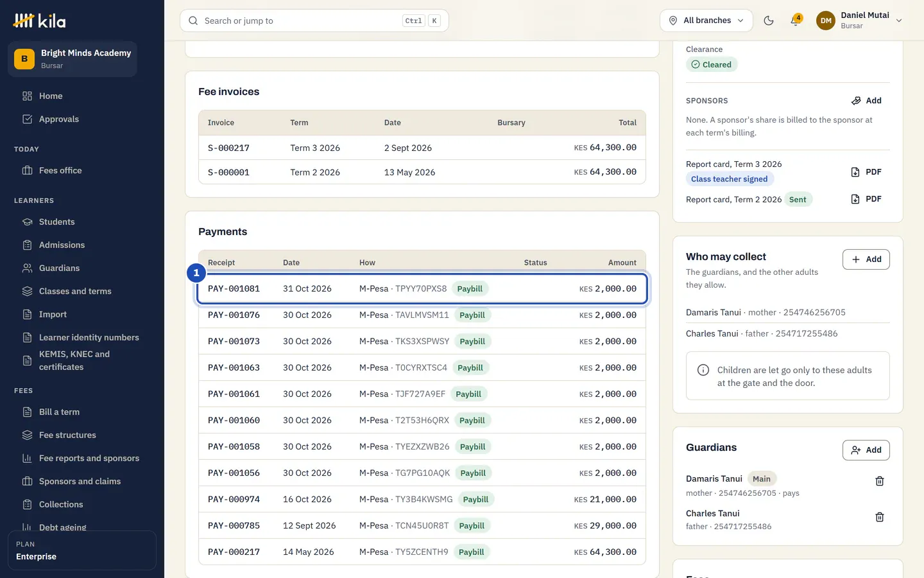Expand the All branches dropdown

click(x=706, y=21)
